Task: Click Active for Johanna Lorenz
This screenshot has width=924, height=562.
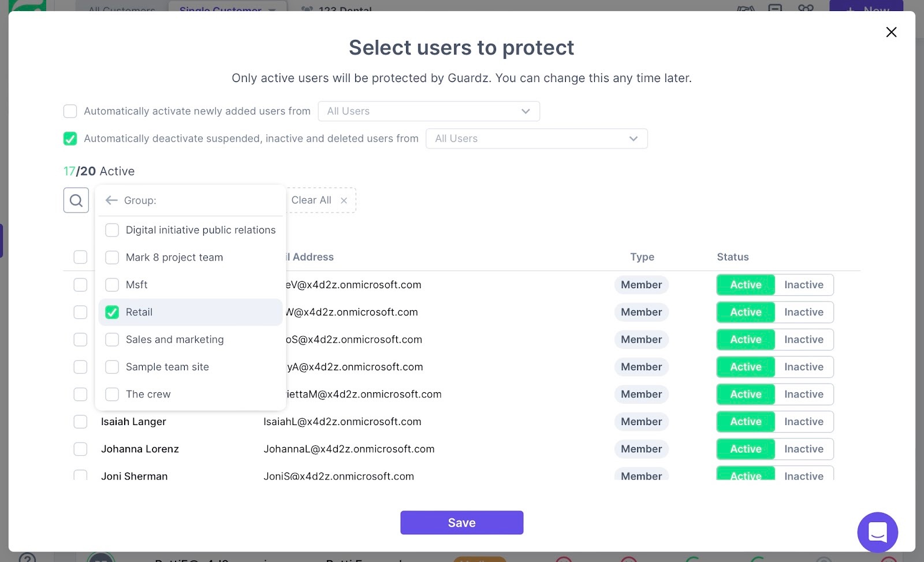Action: click(746, 449)
